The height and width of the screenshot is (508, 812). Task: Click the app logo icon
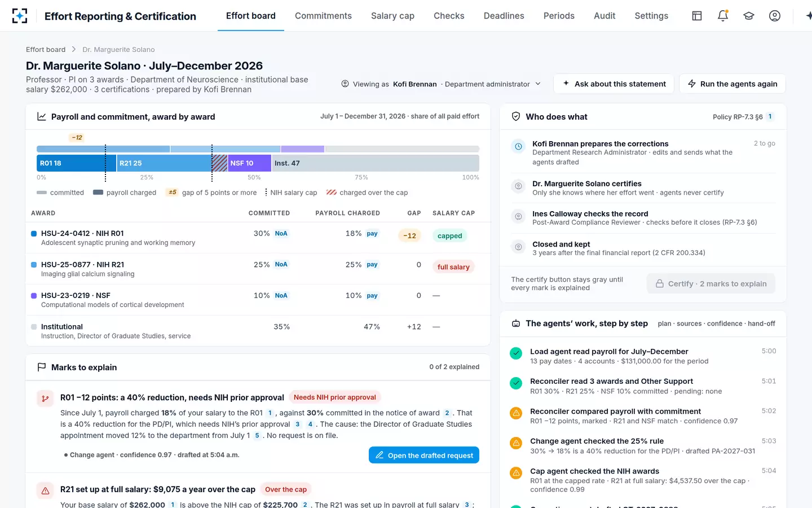tap(20, 16)
